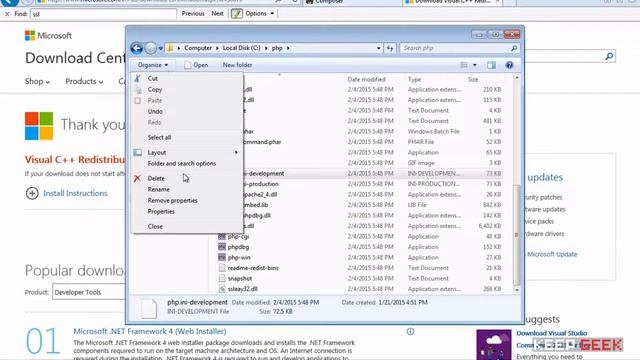The image size is (640, 360).
Task: Click the Explorer back navigation arrow
Action: [x=137, y=48]
